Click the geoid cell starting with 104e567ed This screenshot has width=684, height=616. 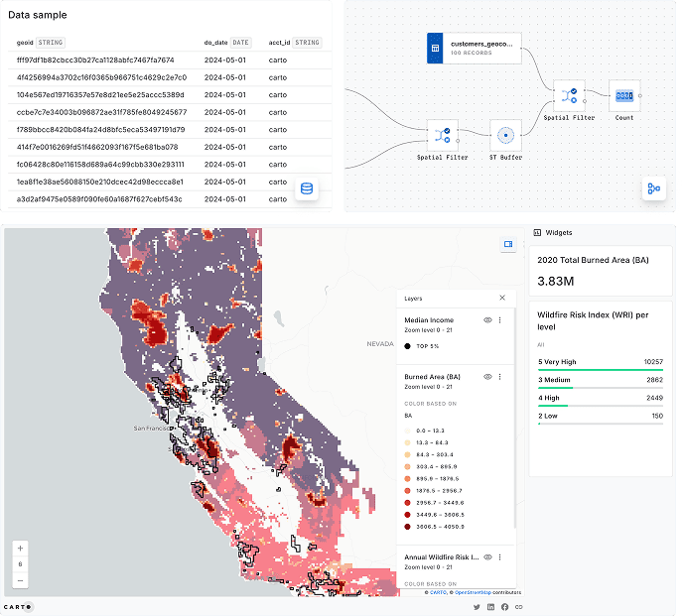(100, 95)
